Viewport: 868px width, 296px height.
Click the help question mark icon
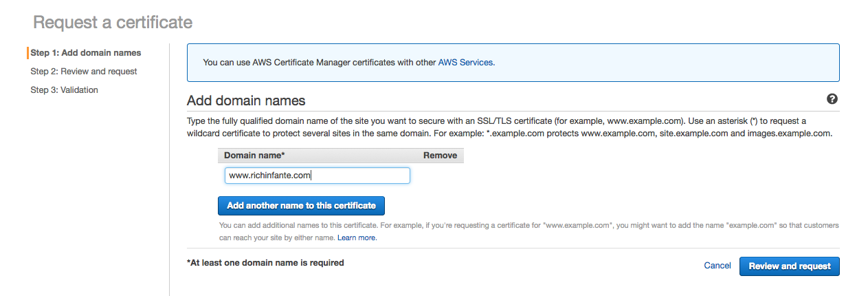[832, 99]
